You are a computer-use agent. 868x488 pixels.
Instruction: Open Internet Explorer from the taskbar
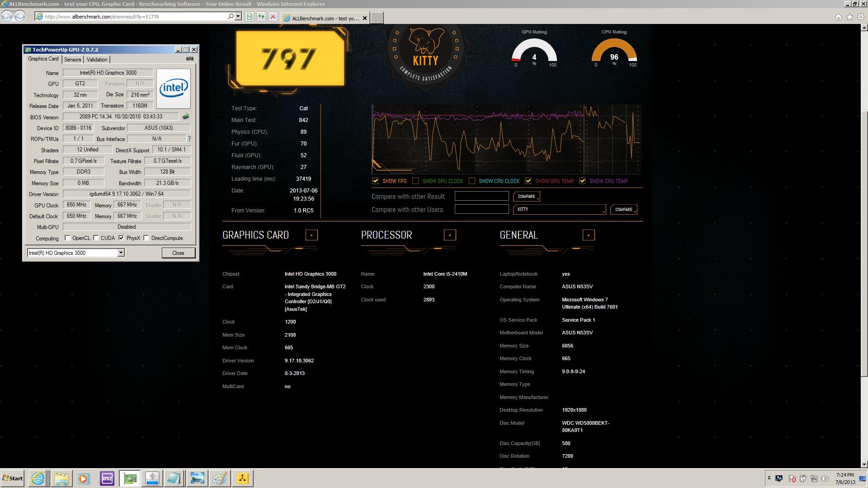[x=38, y=478]
